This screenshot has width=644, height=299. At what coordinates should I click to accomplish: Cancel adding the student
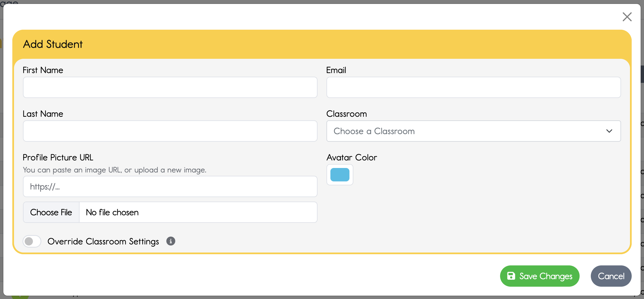[611, 276]
